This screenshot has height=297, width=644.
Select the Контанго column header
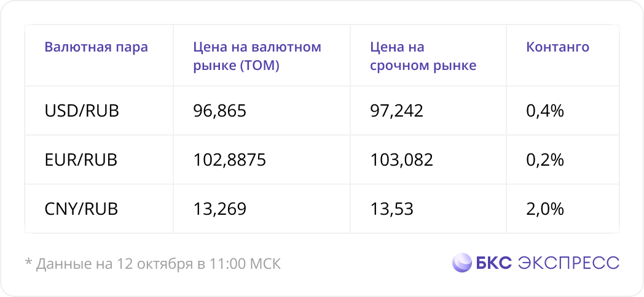[x=558, y=47]
